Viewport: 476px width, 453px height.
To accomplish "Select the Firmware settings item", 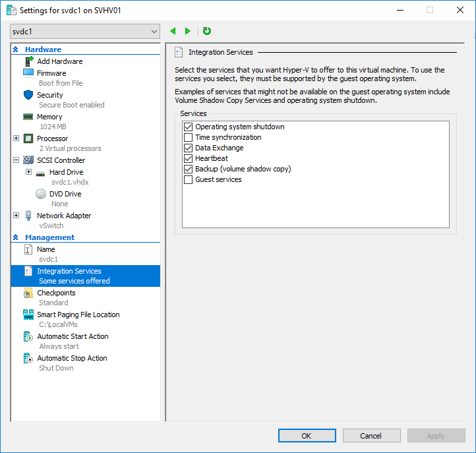I will 51,73.
